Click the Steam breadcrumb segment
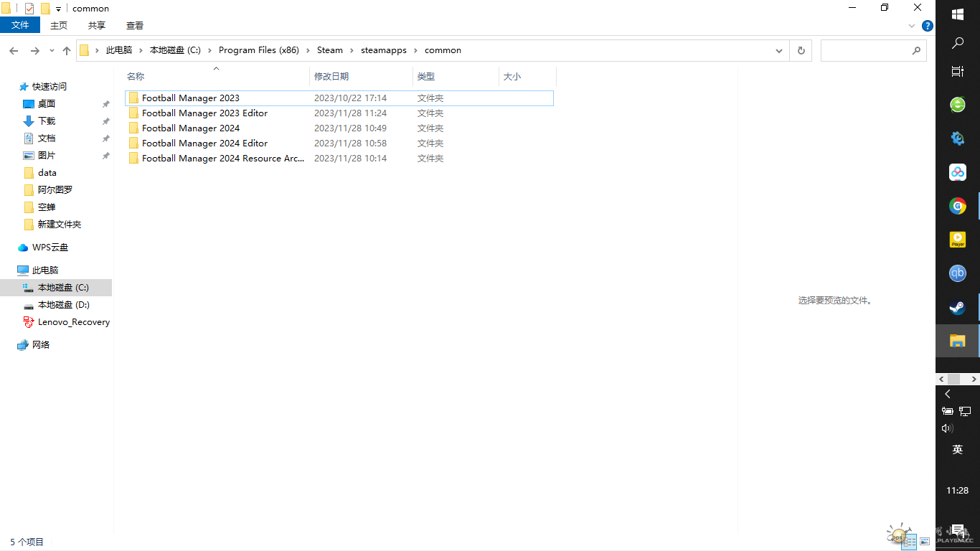980x551 pixels. pyautogui.click(x=330, y=50)
